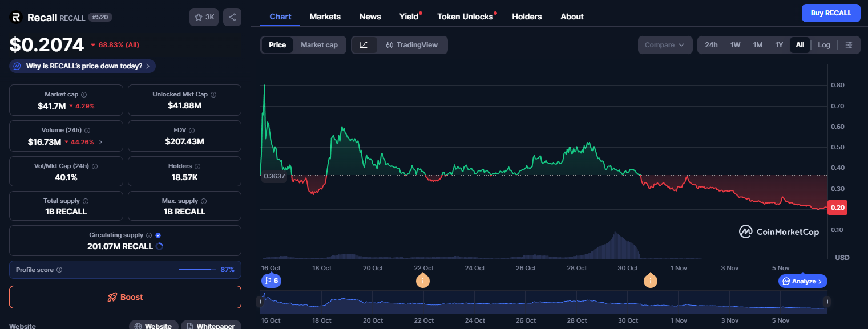The image size is (868, 329).
Task: Open the Token Unlocks tab
Action: (465, 17)
